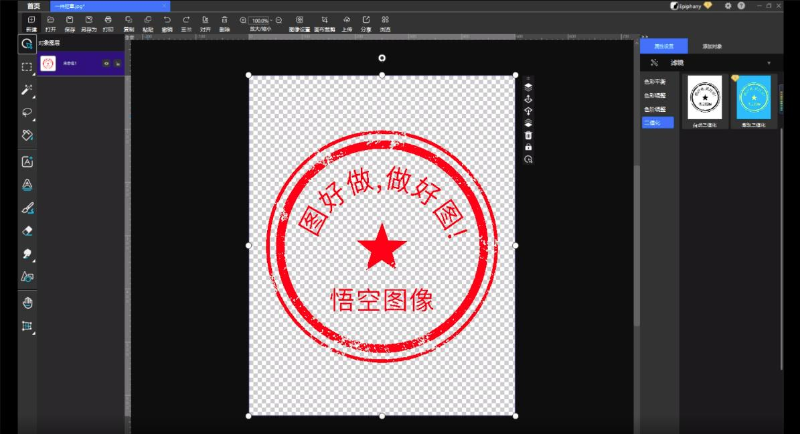Click the print icon in top toolbar
The image size is (800, 434).
108,20
